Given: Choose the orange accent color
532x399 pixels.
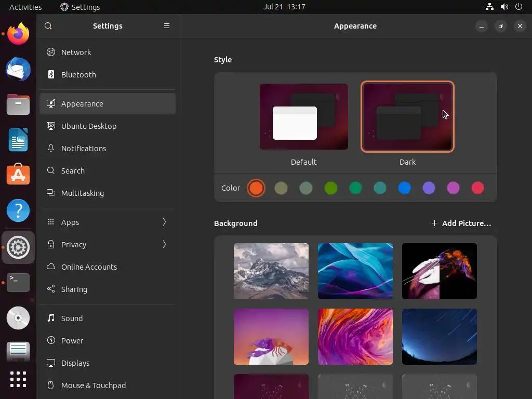Looking at the screenshot, I should (256, 188).
